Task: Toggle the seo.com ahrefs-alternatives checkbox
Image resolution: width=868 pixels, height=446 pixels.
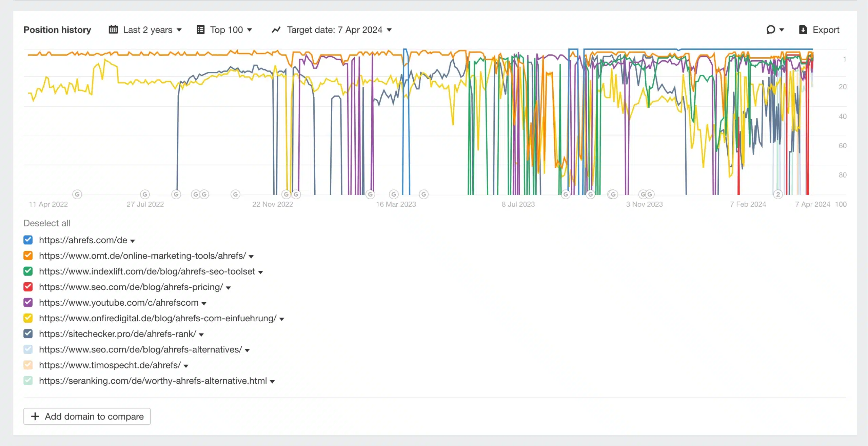Action: pyautogui.click(x=28, y=349)
